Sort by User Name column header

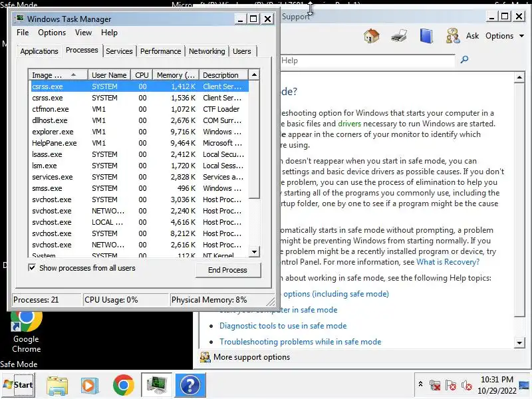[109, 74]
